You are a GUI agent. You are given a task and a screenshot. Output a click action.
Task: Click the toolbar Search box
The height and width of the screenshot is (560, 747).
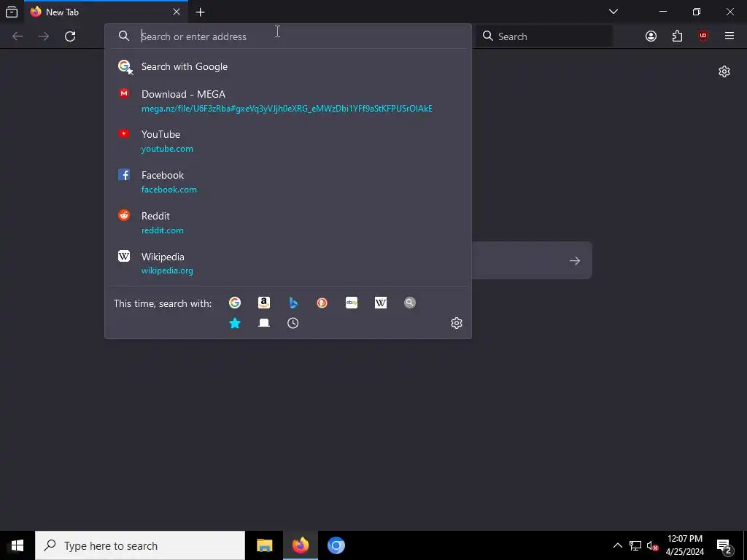pos(544,36)
